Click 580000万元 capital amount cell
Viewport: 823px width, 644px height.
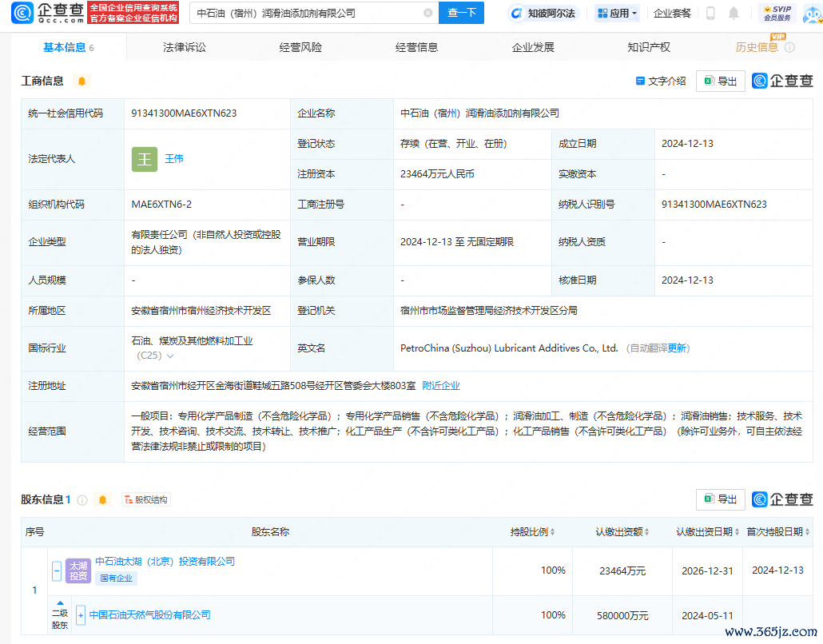pos(622,616)
